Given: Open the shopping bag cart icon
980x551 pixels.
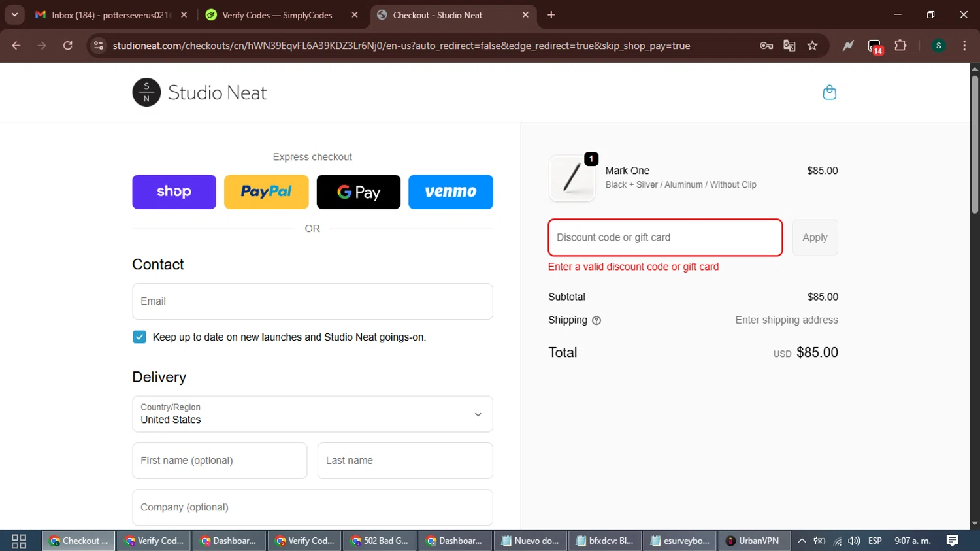Looking at the screenshot, I should point(829,92).
